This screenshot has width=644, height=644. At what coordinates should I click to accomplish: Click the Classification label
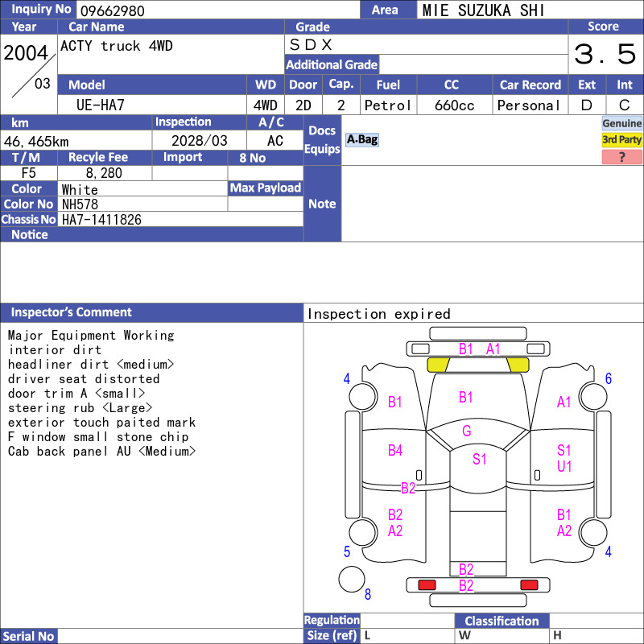pos(502,621)
